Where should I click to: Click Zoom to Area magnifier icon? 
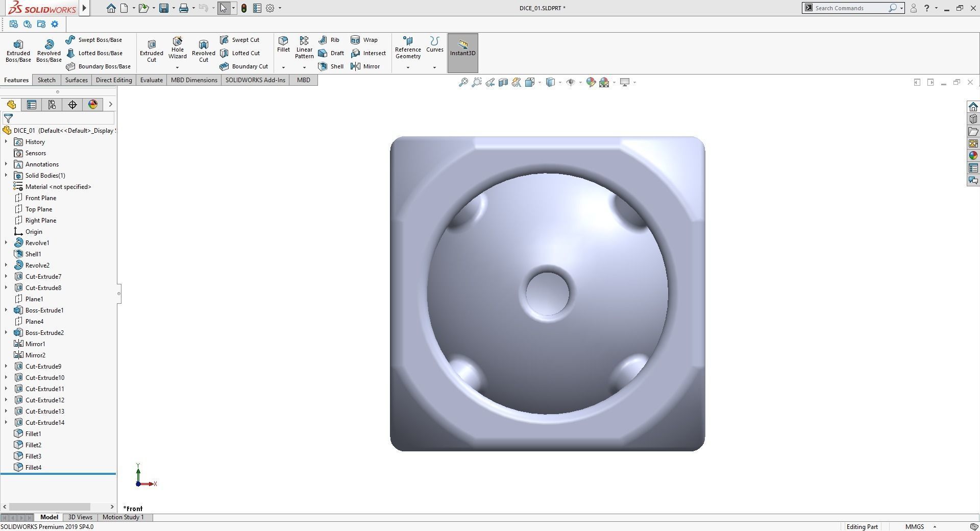(x=476, y=82)
